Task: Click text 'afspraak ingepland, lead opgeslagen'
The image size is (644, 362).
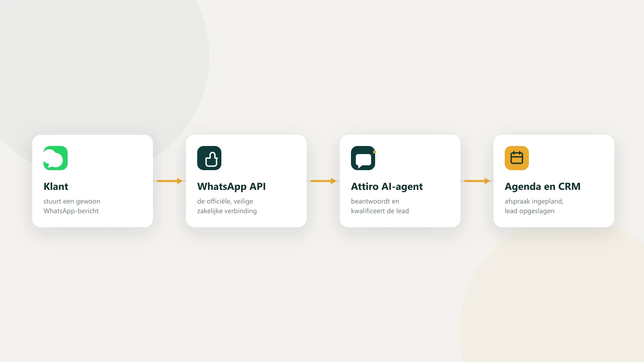Action: tap(534, 206)
